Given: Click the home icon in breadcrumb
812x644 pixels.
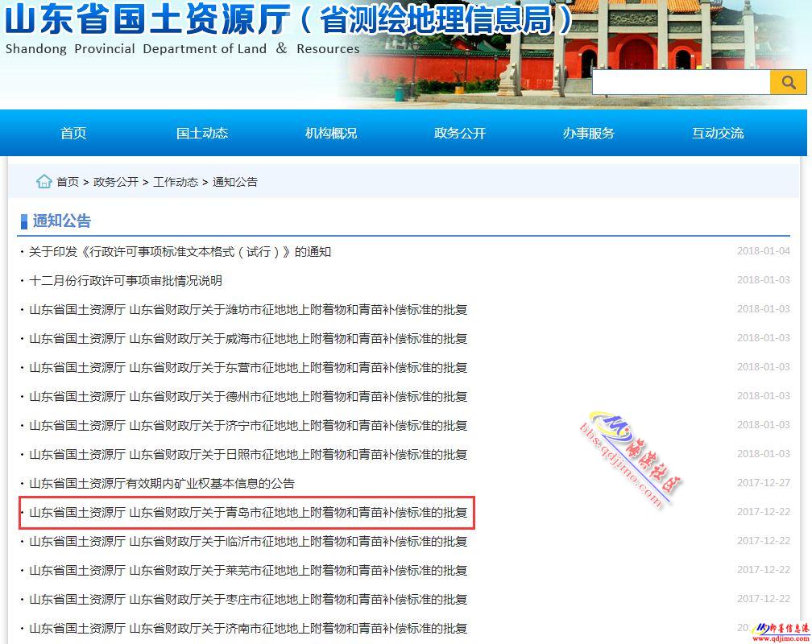Looking at the screenshot, I should [44, 181].
